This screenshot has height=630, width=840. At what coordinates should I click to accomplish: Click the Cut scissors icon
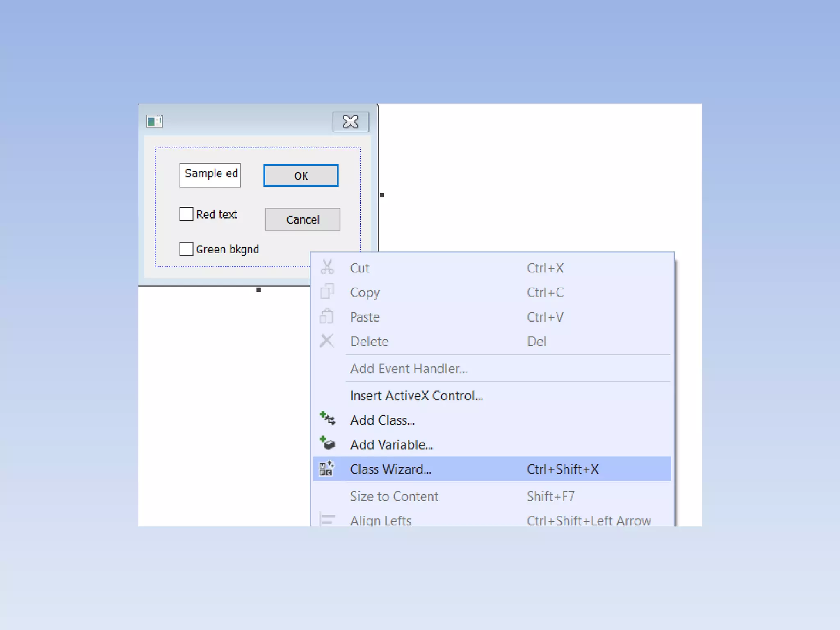point(327,267)
